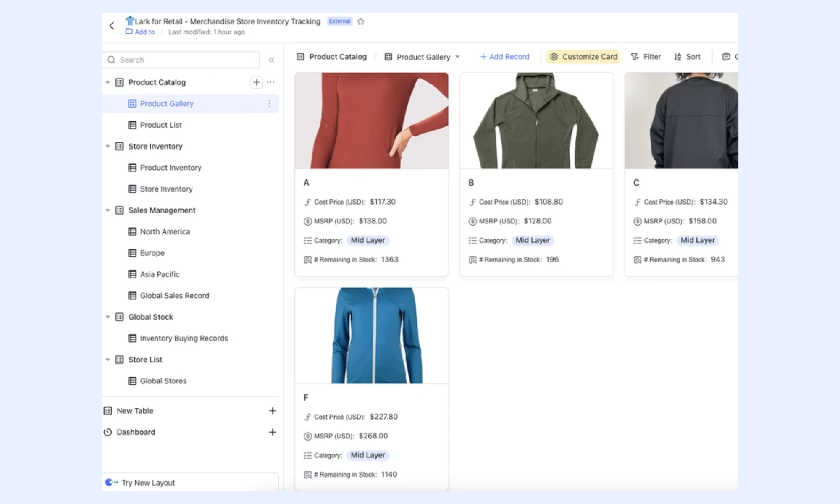Viewport: 840px width, 504px height.
Task: Click card title B
Action: (x=471, y=183)
